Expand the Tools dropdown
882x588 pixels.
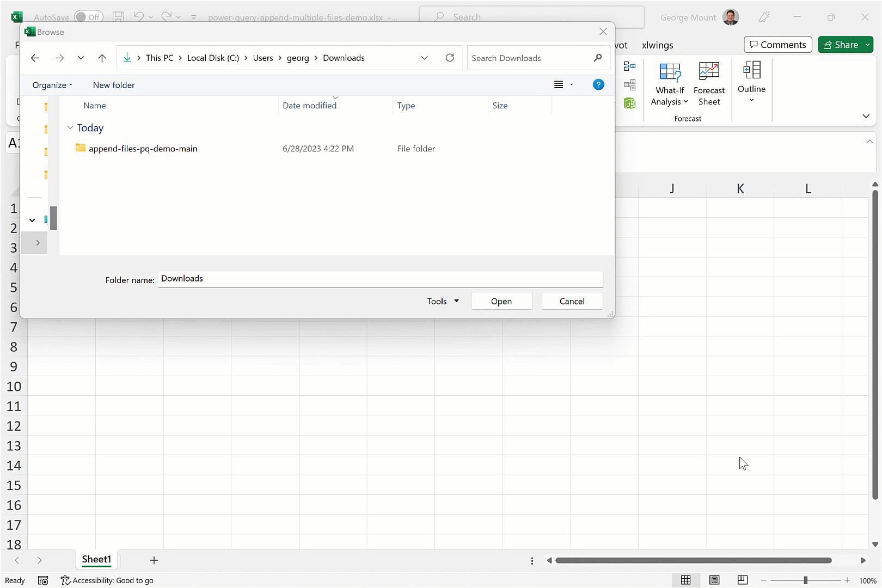(443, 302)
